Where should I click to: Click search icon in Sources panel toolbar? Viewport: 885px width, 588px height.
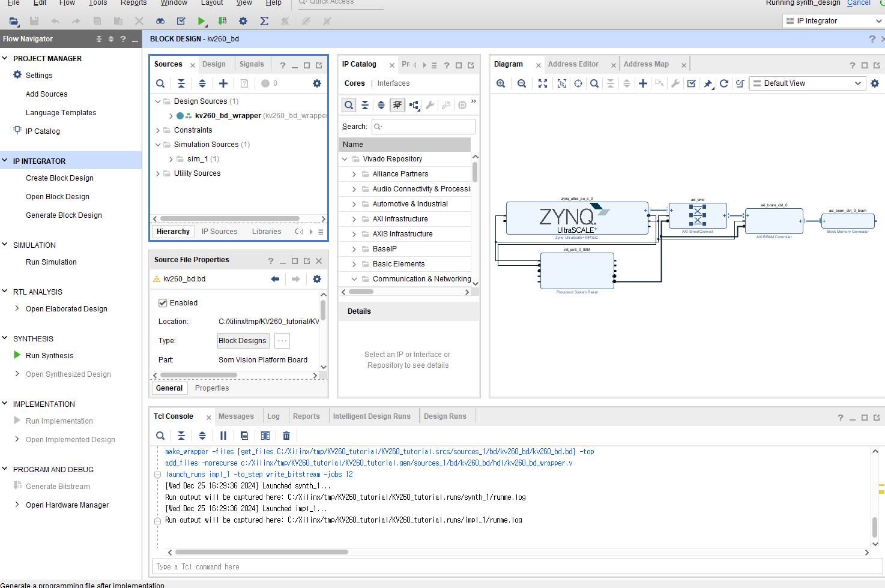[160, 83]
